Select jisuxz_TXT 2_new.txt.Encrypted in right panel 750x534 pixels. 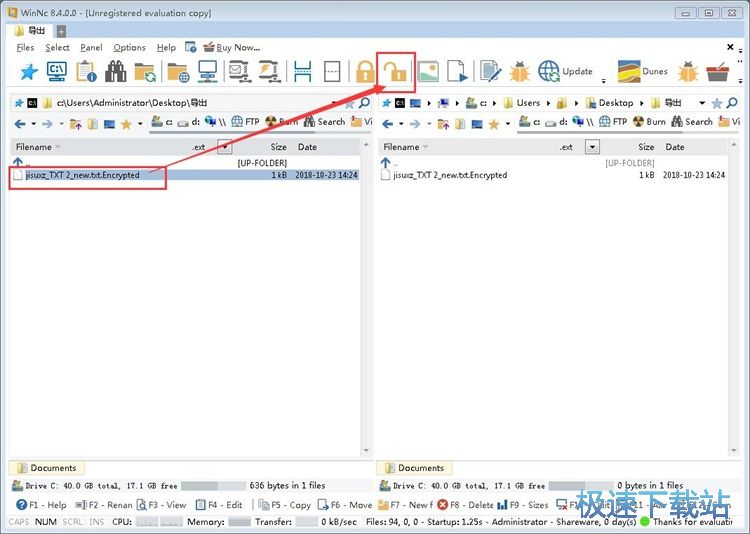click(x=553, y=175)
